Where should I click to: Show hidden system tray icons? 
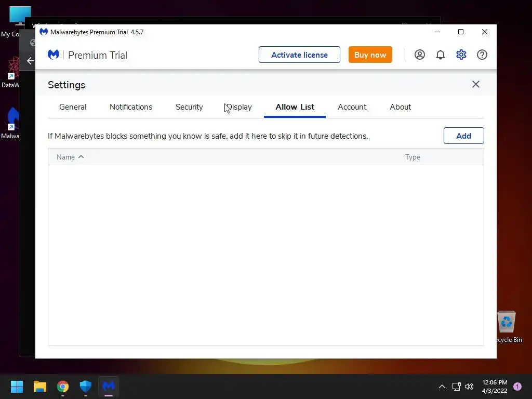(x=442, y=387)
